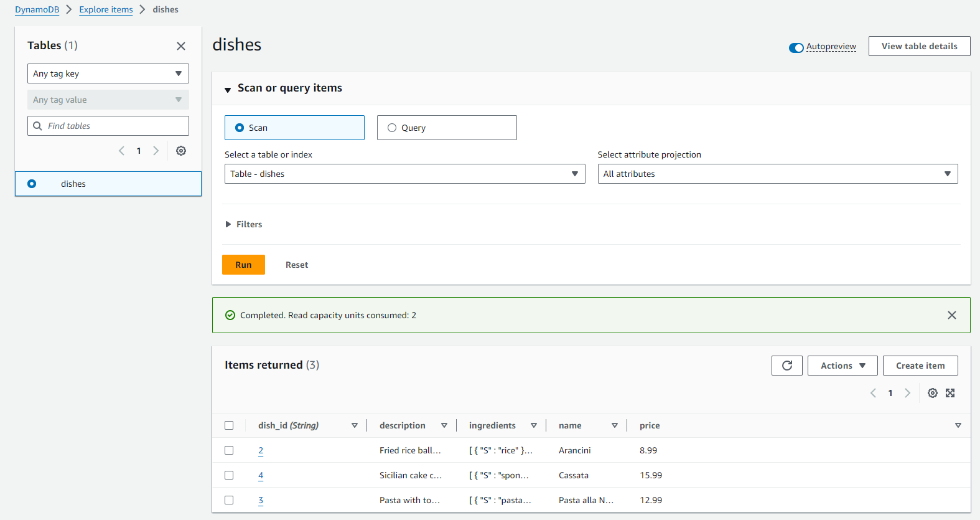Click the DynamoDB breadcrumb link
980x520 pixels.
pyautogui.click(x=37, y=9)
